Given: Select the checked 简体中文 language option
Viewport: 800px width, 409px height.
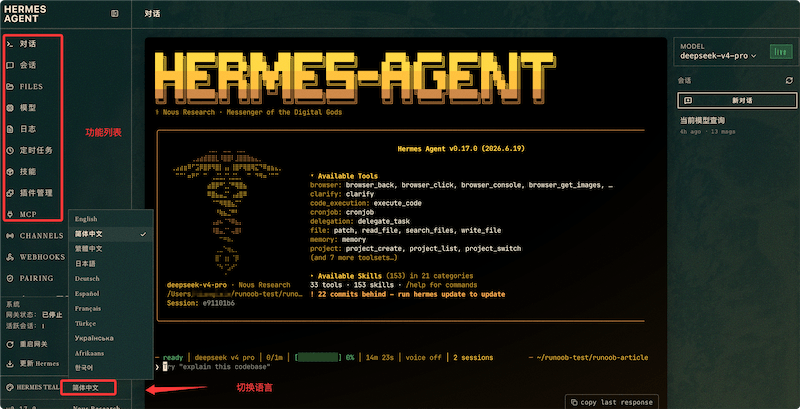Looking at the screenshot, I should [111, 234].
